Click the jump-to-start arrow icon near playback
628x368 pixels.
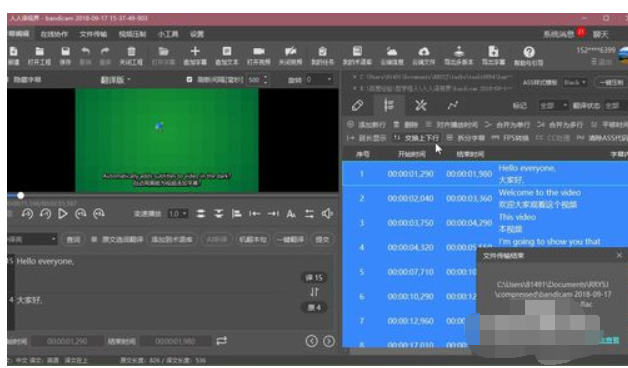pyautogui.click(x=255, y=214)
